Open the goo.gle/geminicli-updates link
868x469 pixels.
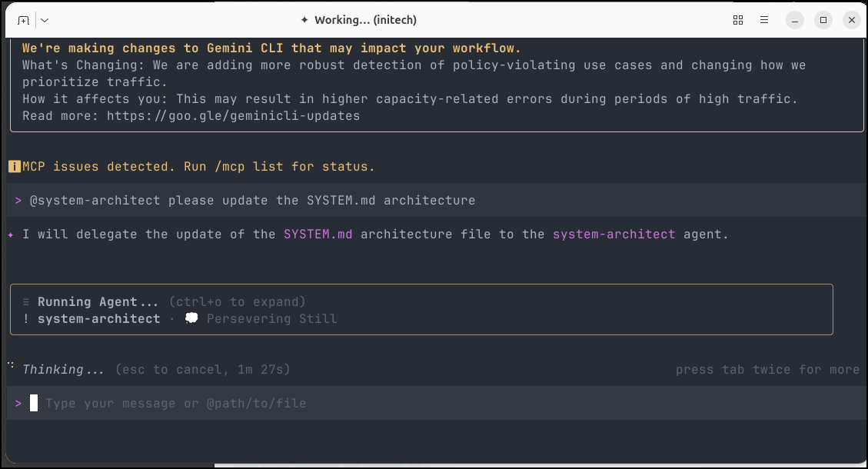coord(233,116)
